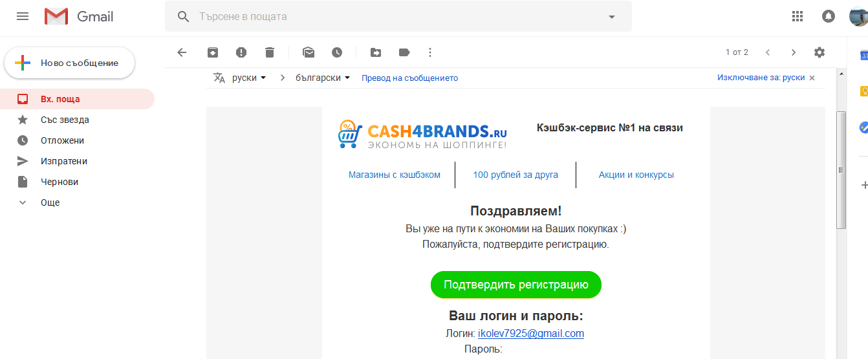Add more add-ons plus icon
This screenshot has height=359, width=868.
(x=864, y=185)
